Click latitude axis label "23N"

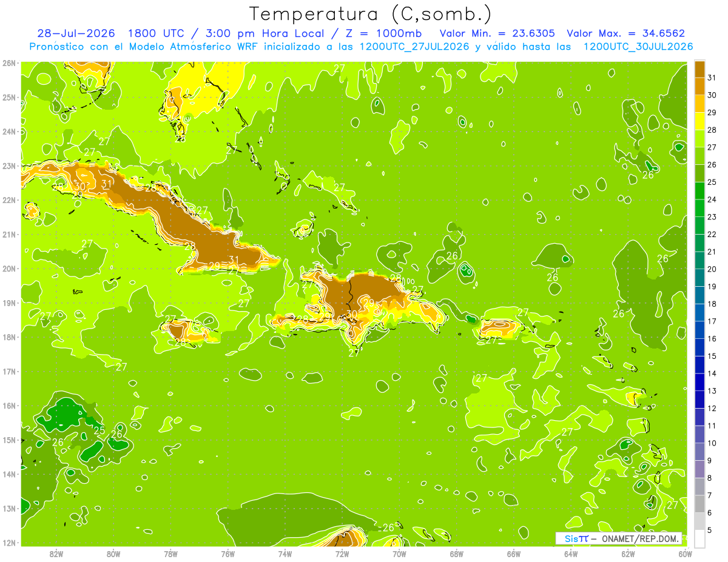tap(9, 166)
